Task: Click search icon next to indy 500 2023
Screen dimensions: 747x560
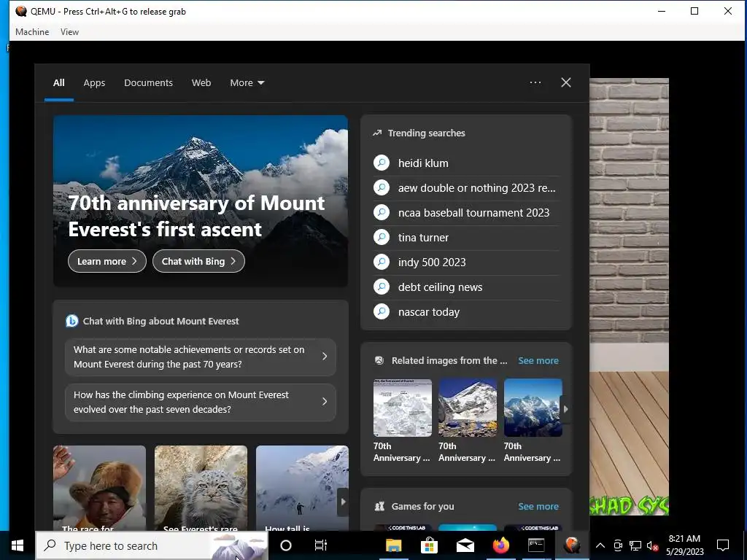Action: coord(381,262)
